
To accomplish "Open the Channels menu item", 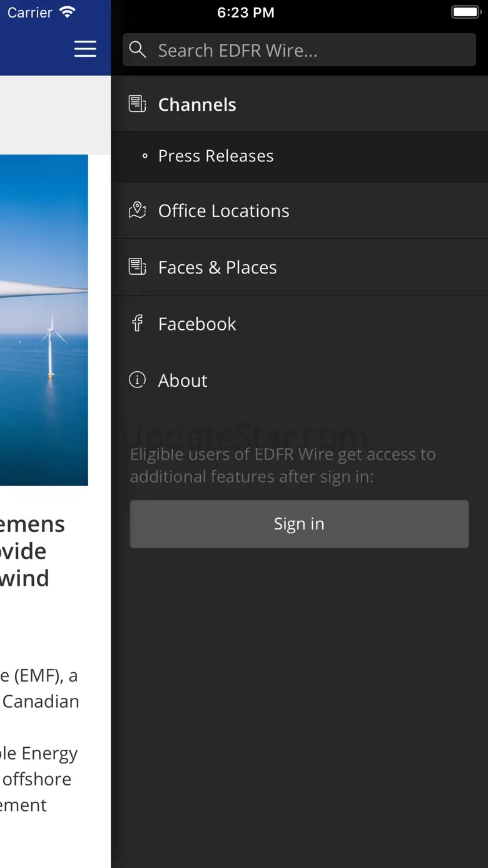I will pos(300,104).
